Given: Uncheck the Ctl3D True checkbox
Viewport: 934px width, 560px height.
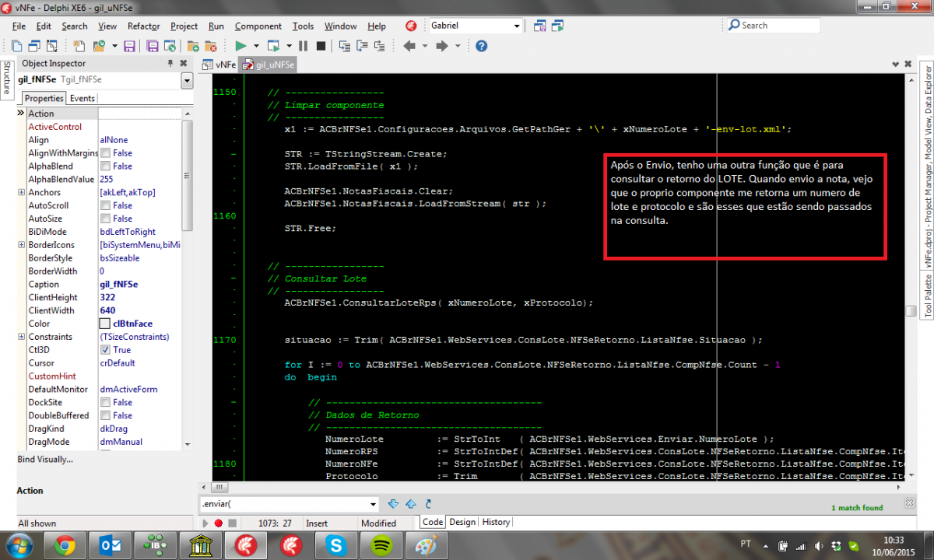Looking at the screenshot, I should [105, 350].
